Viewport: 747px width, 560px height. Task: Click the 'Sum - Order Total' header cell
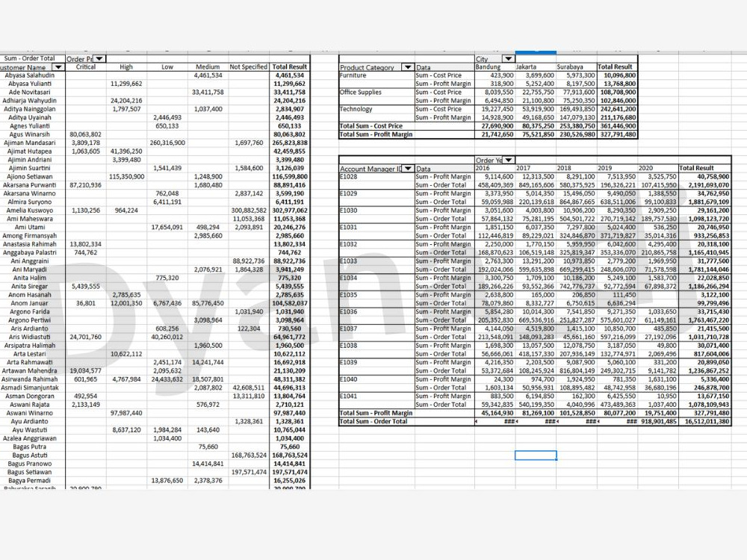30,58
